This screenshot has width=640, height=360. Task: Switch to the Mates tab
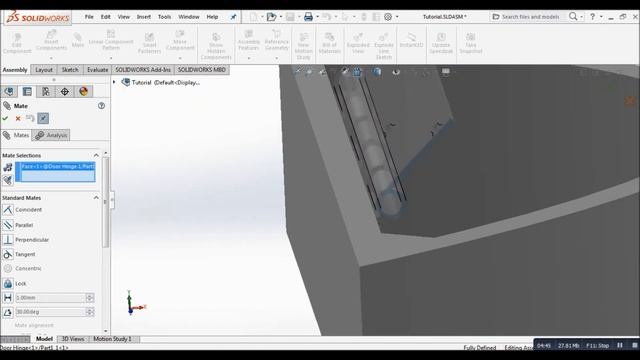[16, 135]
